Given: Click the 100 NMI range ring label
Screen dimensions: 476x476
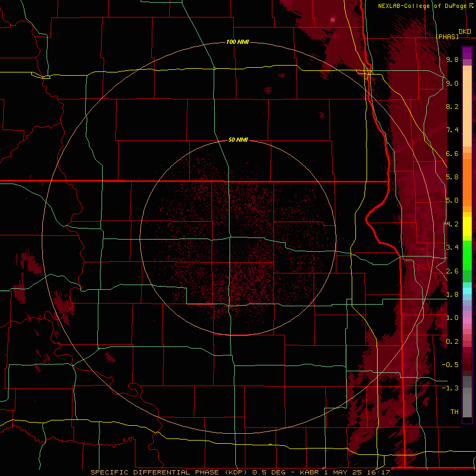Looking at the screenshot, I should pyautogui.click(x=237, y=42).
